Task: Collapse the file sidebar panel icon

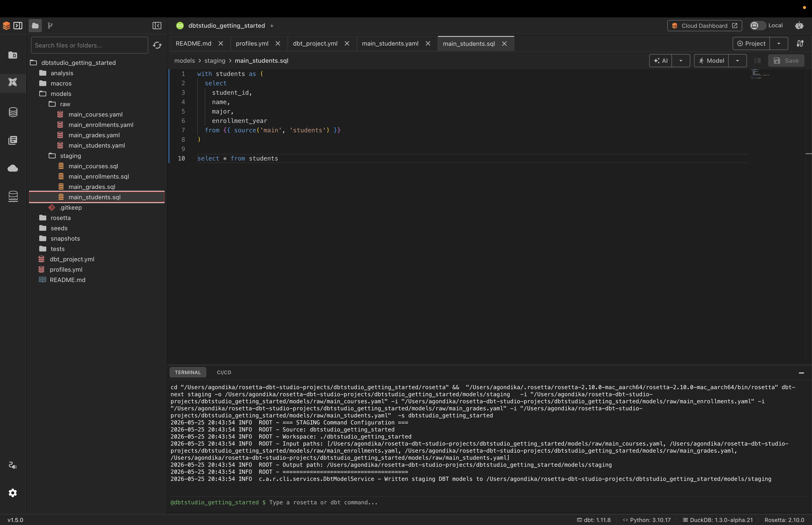Action: (157, 26)
